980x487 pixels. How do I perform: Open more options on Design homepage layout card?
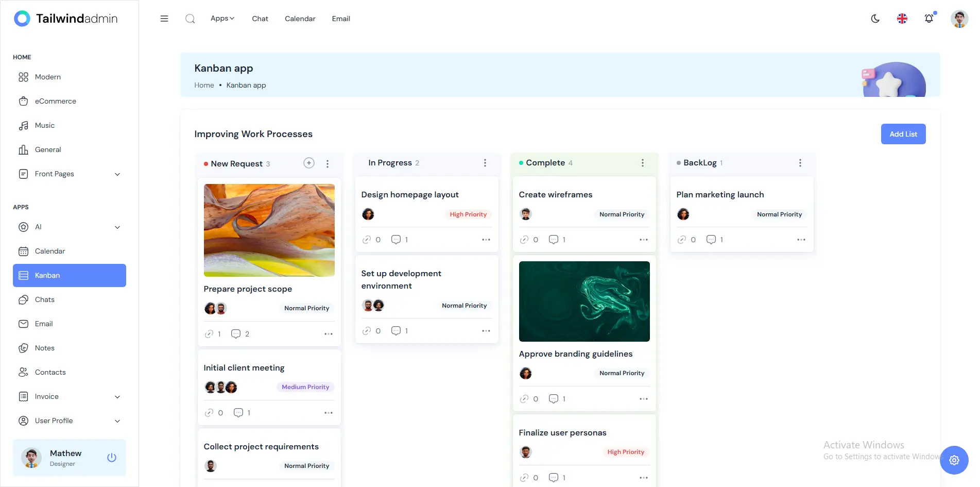(486, 240)
